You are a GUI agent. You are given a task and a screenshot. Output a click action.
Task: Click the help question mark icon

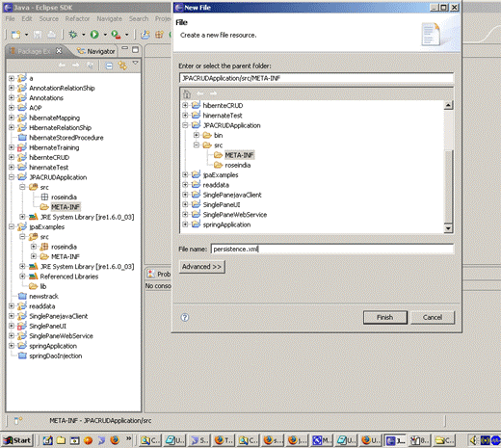coord(185,317)
